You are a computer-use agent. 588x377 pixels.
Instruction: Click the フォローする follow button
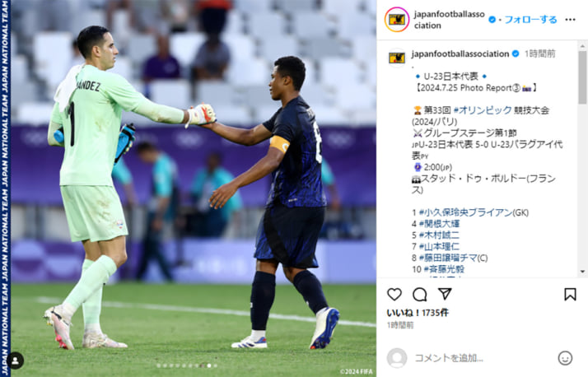click(x=530, y=20)
